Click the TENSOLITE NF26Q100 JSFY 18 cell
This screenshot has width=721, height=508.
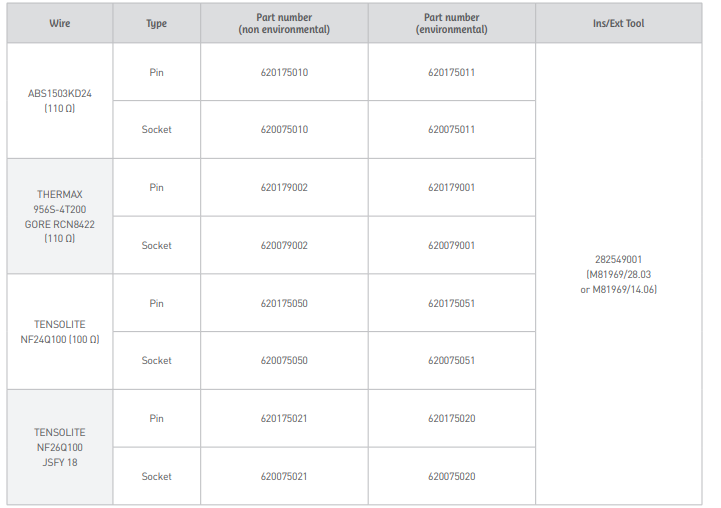pyautogui.click(x=60, y=448)
